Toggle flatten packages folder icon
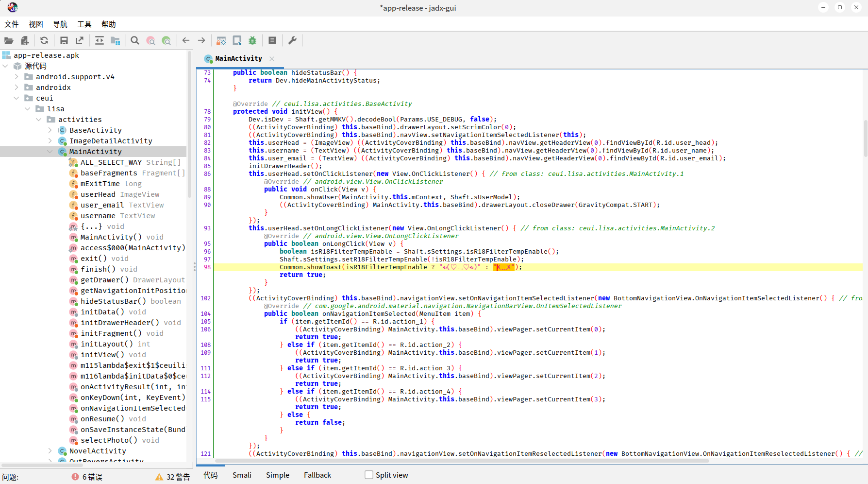This screenshot has width=868, height=484. (x=115, y=41)
